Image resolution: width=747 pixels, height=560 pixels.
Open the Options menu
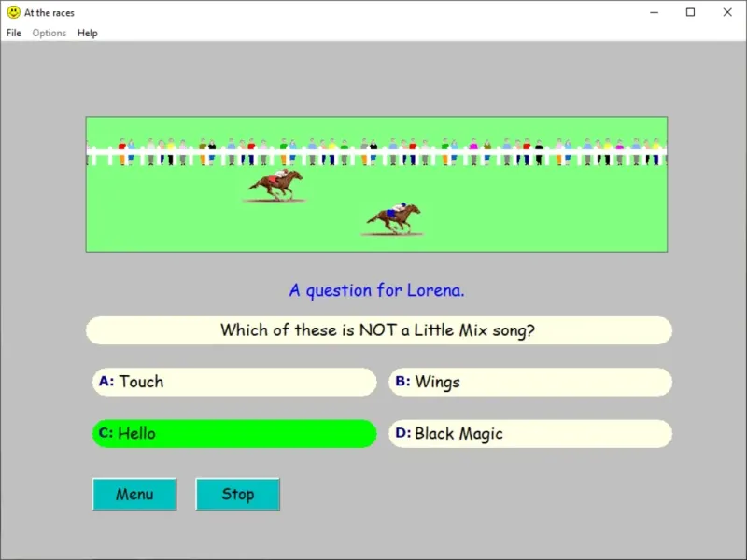tap(49, 33)
